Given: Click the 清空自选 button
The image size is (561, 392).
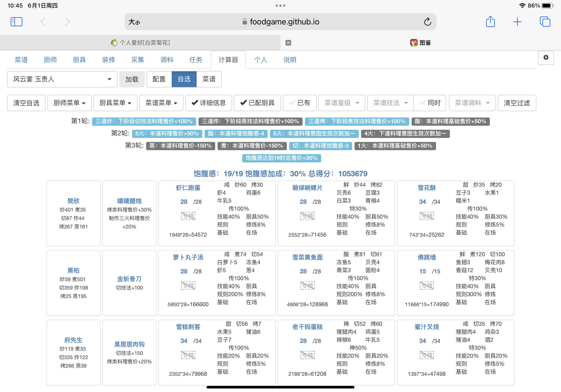Looking at the screenshot, I should point(26,103).
